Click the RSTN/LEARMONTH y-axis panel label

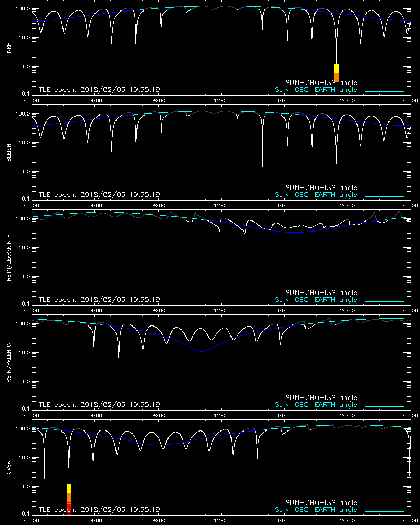(9, 257)
